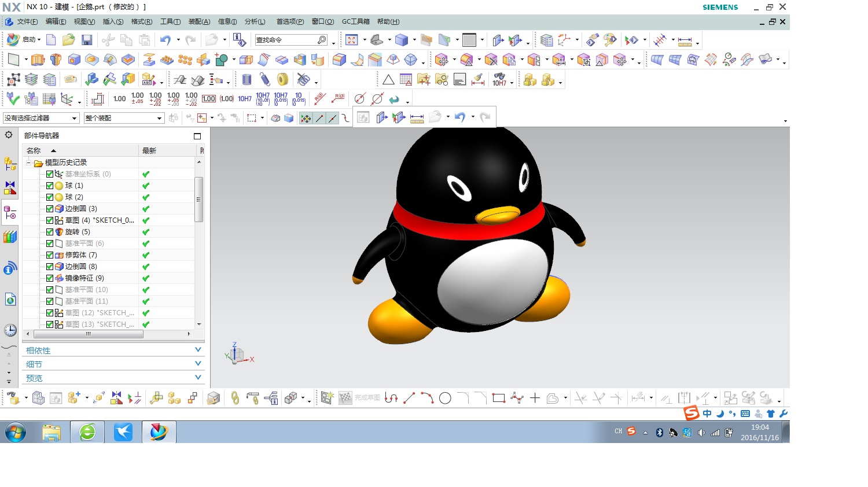Open the Windows Start button

click(x=16, y=432)
